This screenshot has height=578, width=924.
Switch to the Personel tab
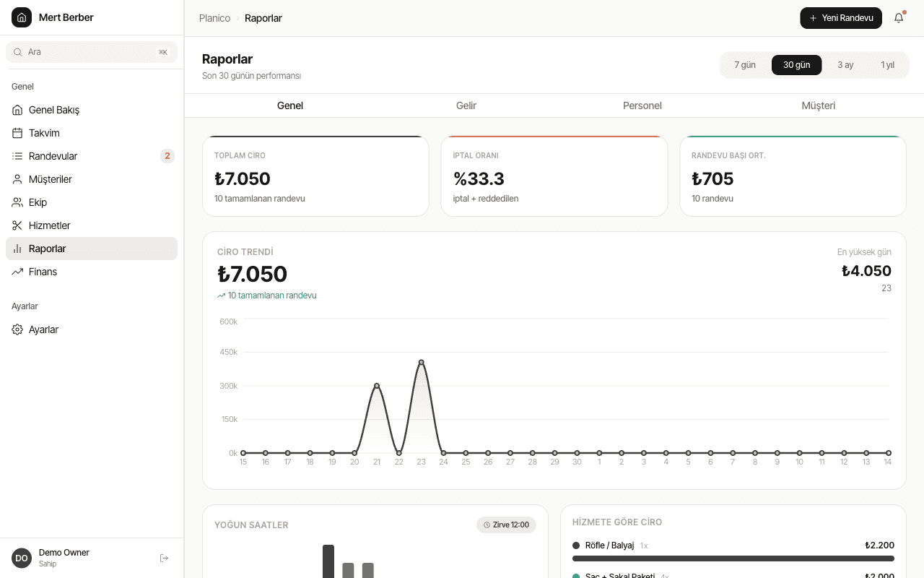tap(642, 105)
